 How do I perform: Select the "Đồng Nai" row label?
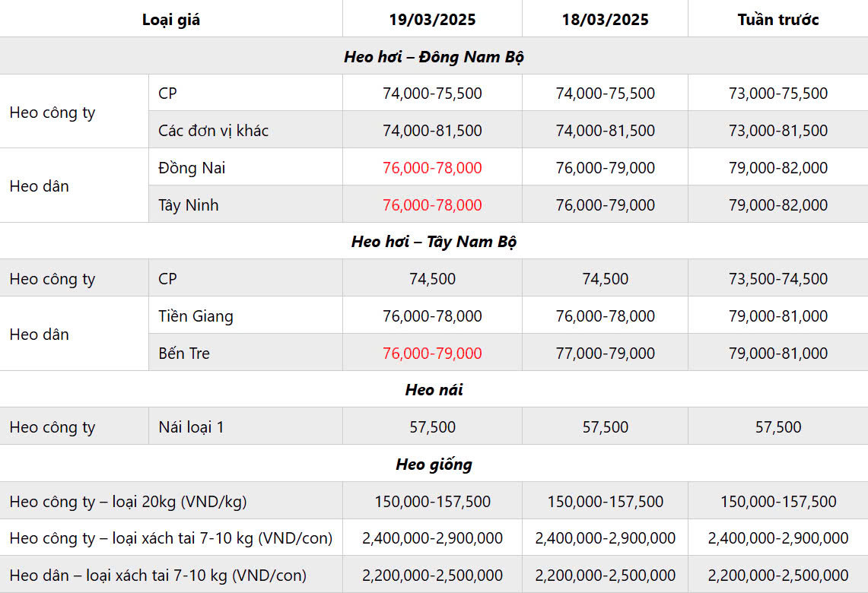192,168
